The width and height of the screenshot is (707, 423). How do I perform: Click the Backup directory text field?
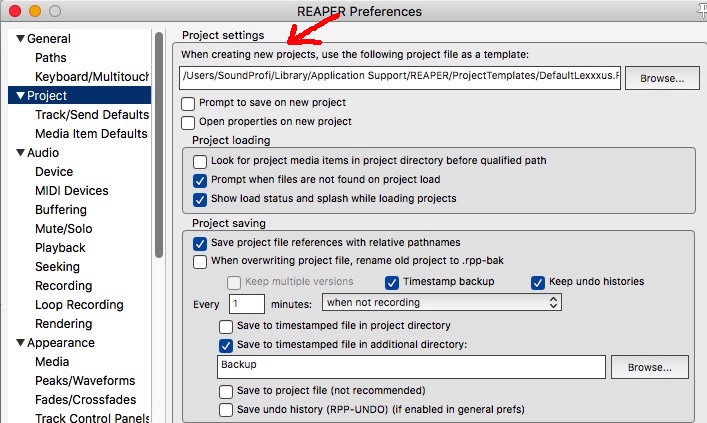point(410,367)
